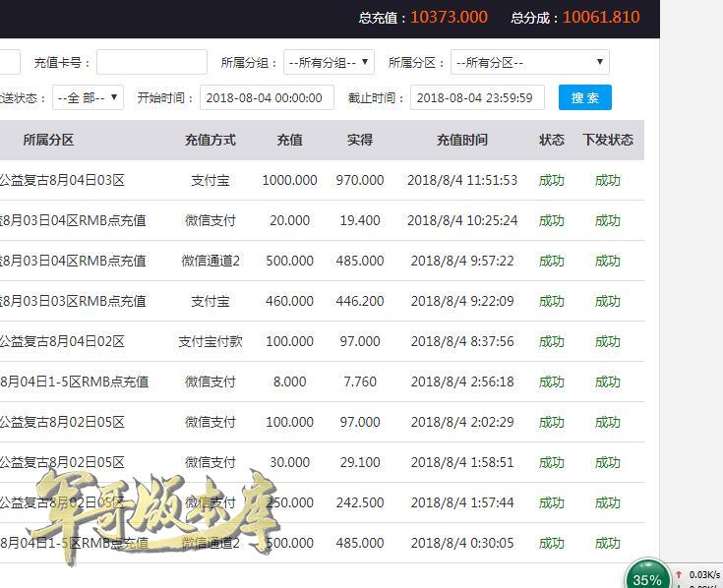Click the 充值时间 column header
Image resolution: width=723 pixels, height=588 pixels.
pos(462,140)
